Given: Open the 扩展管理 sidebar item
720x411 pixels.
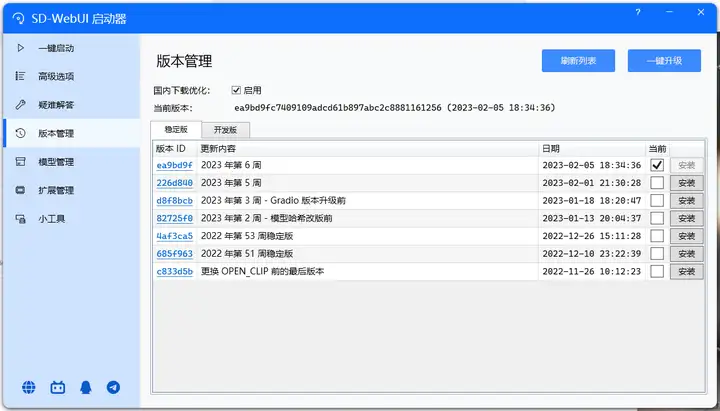Looking at the screenshot, I should [71, 190].
